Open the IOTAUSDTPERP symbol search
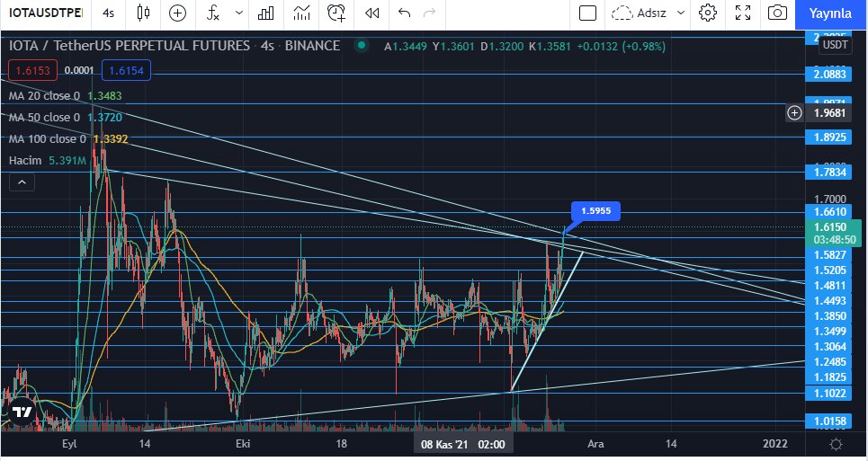 pos(45,13)
